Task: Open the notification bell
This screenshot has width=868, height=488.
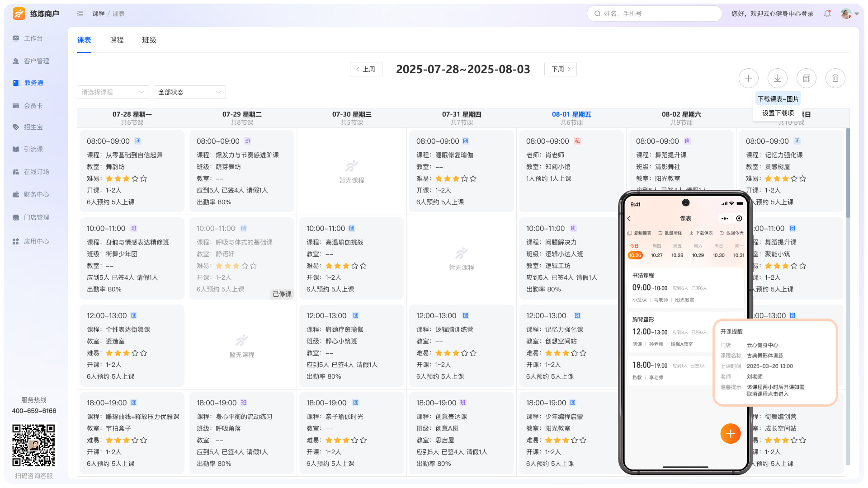Action: (x=827, y=14)
